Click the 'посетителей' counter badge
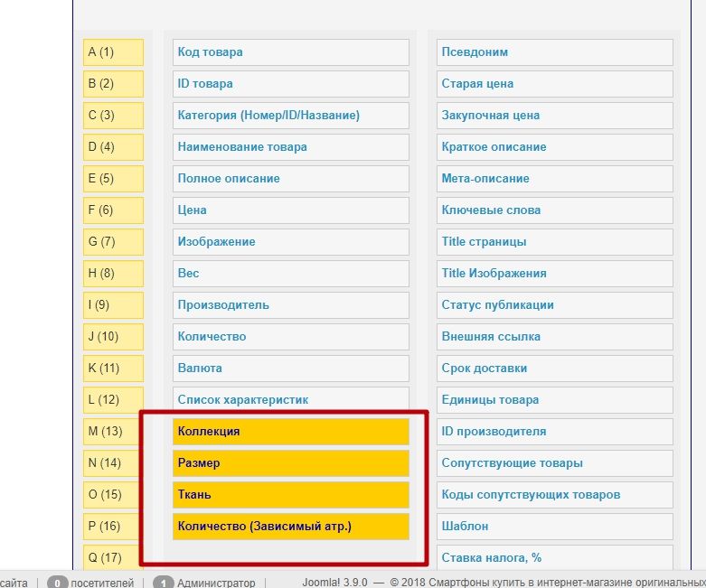 (x=57, y=583)
